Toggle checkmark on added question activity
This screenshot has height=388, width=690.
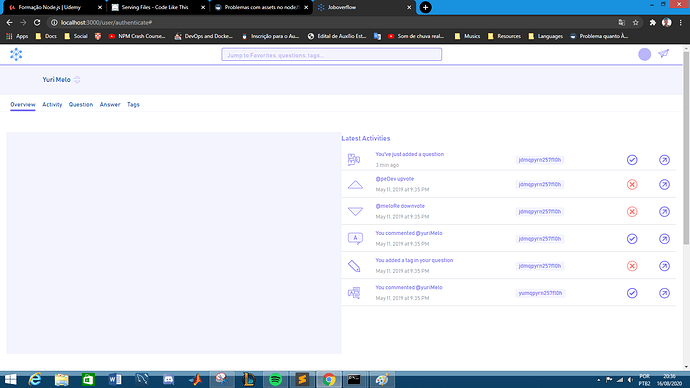click(632, 160)
